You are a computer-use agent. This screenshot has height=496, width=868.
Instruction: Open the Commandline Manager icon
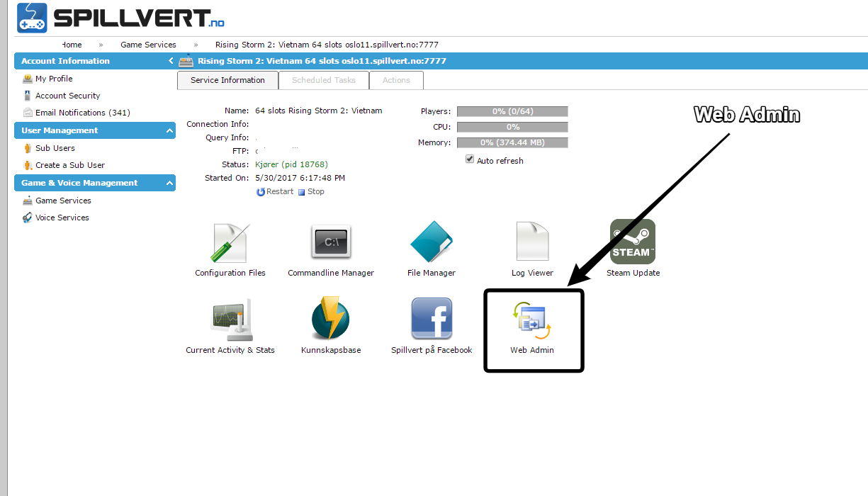[x=331, y=243]
